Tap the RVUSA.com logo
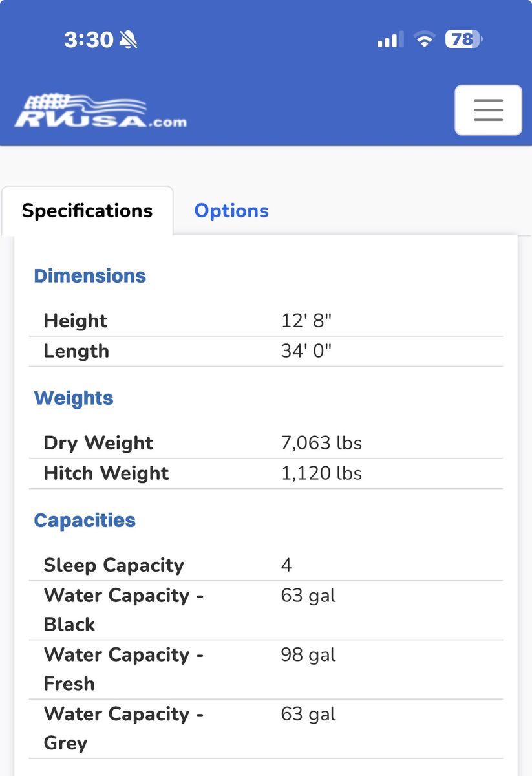This screenshot has width=532, height=776. (100, 111)
